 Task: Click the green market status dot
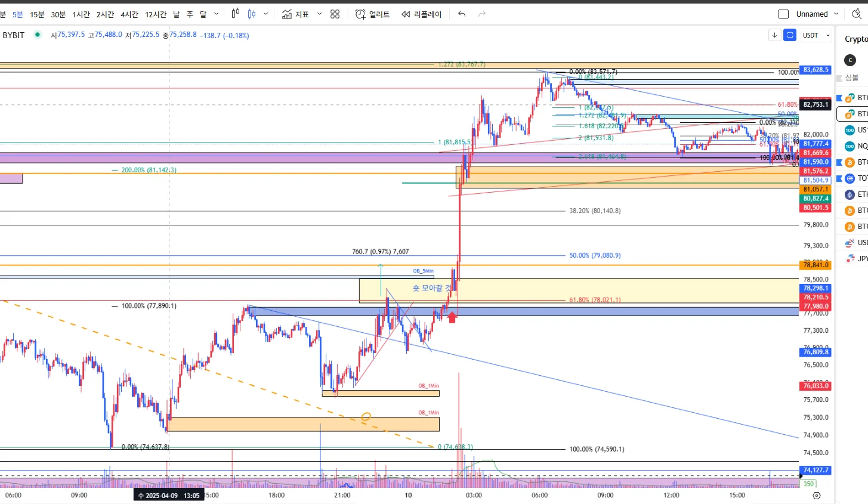click(38, 35)
